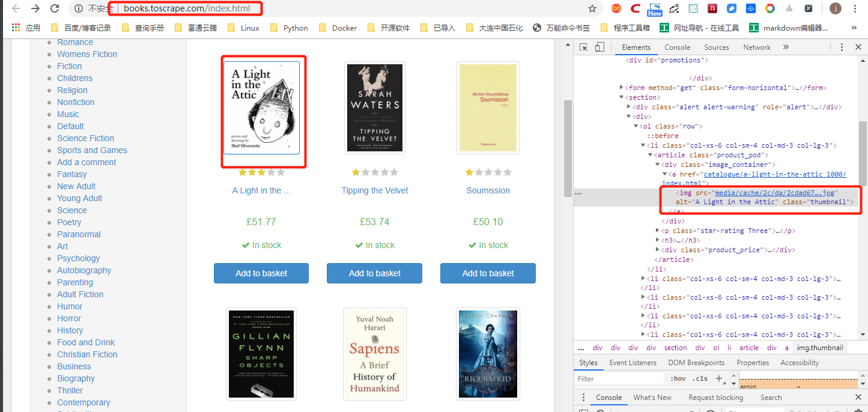This screenshot has width=868, height=412.
Task: Click the gray sitemap extension icon
Action: 789,8
